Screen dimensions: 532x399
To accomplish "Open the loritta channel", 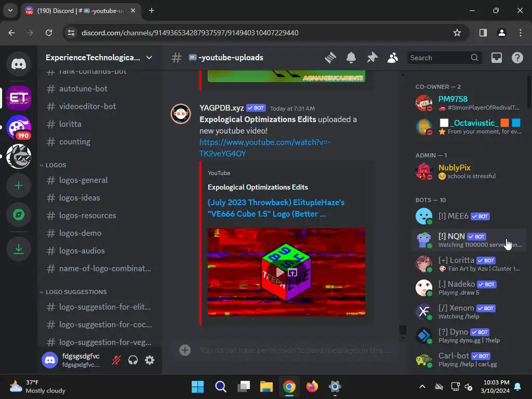I will click(99, 124).
